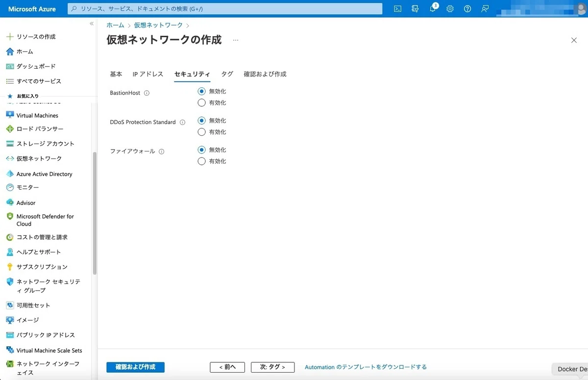Click the blue 確認および作成 button
This screenshot has height=380, width=588.
pos(135,367)
